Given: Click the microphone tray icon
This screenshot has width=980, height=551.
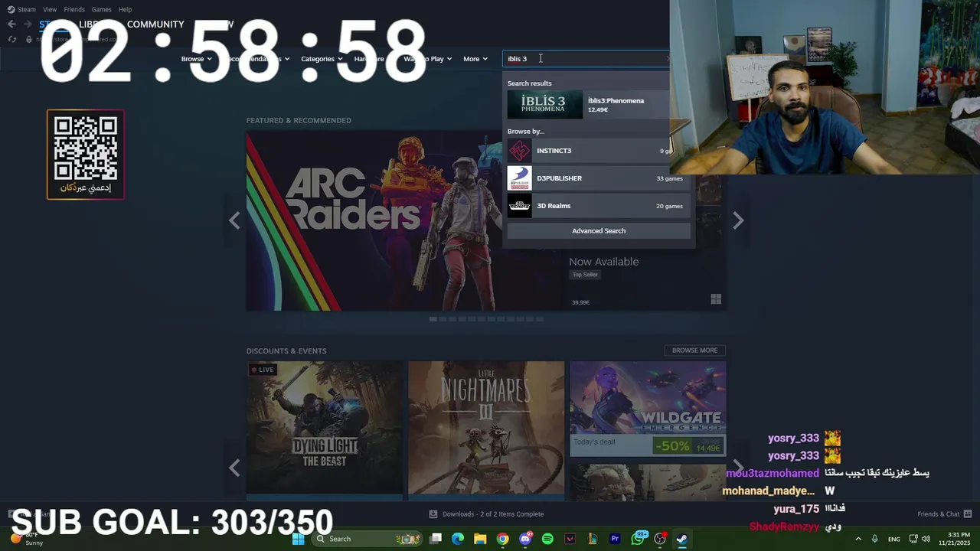Looking at the screenshot, I should click(x=875, y=539).
